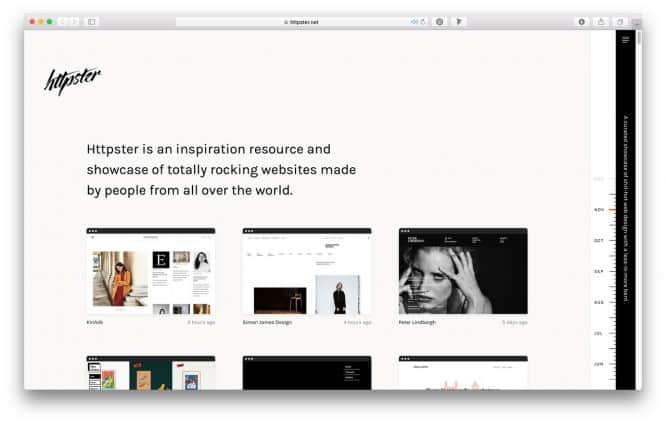Open the Simon James Design thumbnail
Viewport: 666px width, 424px height.
(307, 271)
